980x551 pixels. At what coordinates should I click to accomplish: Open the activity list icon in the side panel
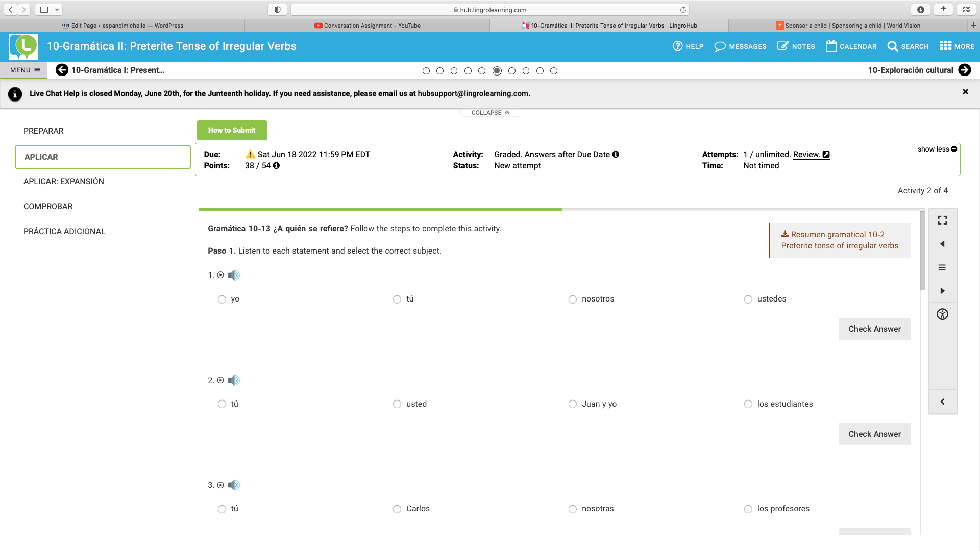pos(942,267)
